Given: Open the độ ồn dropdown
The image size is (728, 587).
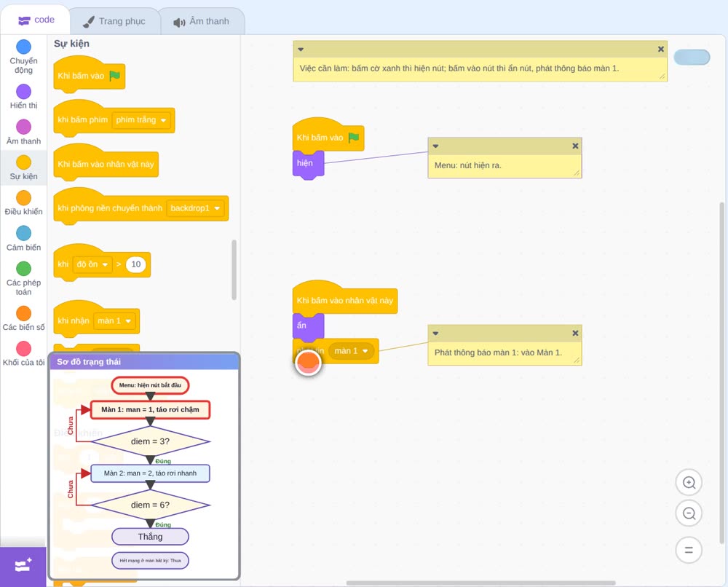Looking at the screenshot, I should (x=92, y=264).
